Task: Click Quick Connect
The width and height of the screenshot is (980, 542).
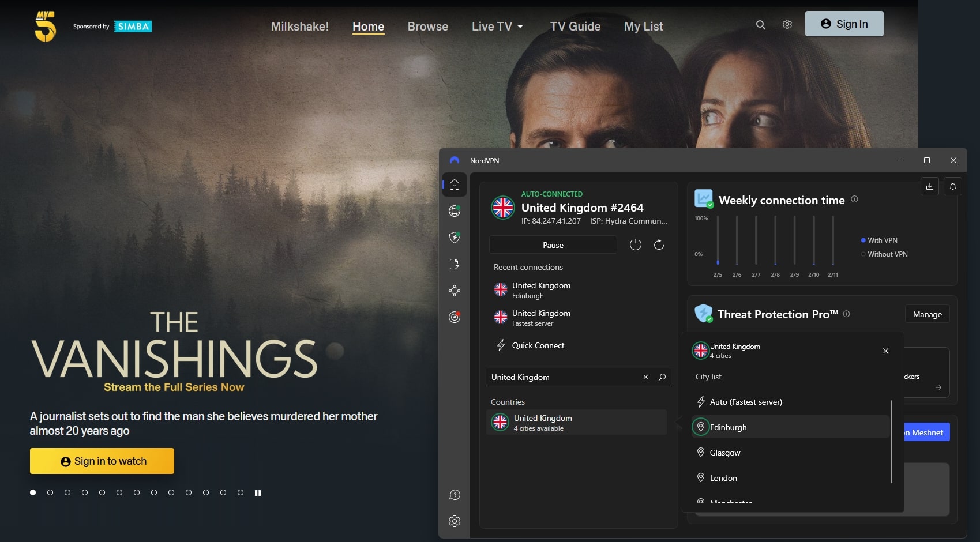Action: 538,345
